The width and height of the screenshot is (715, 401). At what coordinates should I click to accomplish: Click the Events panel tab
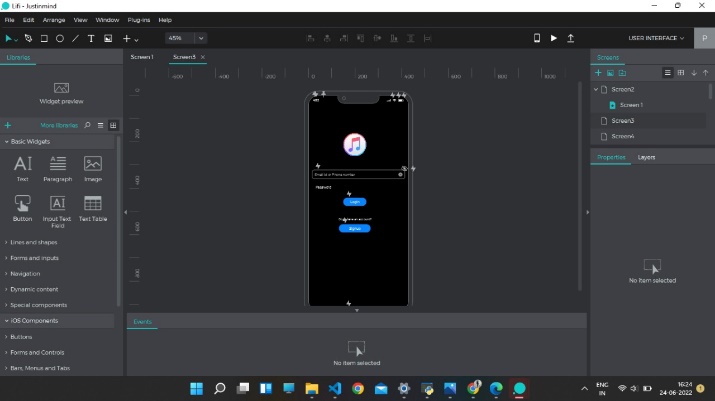point(142,322)
